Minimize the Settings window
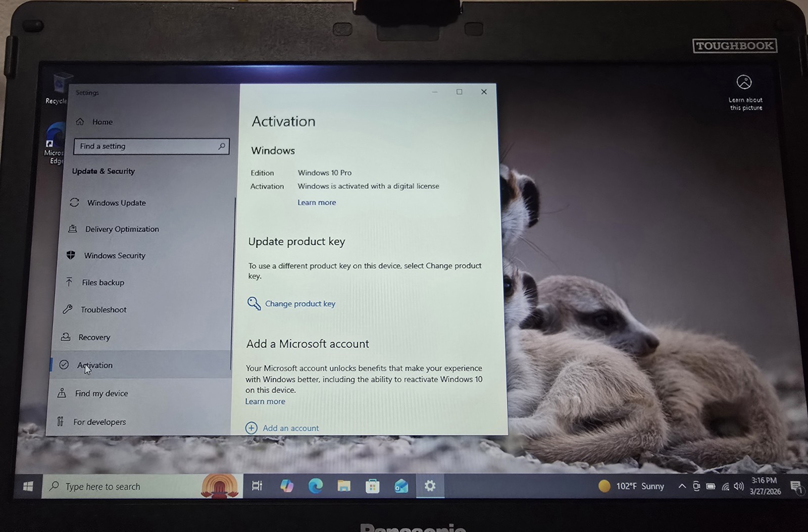808x532 pixels. coord(435,92)
